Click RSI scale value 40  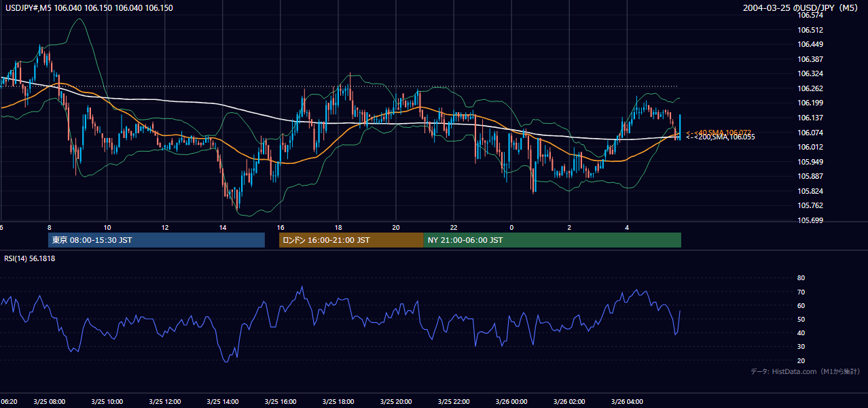tap(801, 333)
